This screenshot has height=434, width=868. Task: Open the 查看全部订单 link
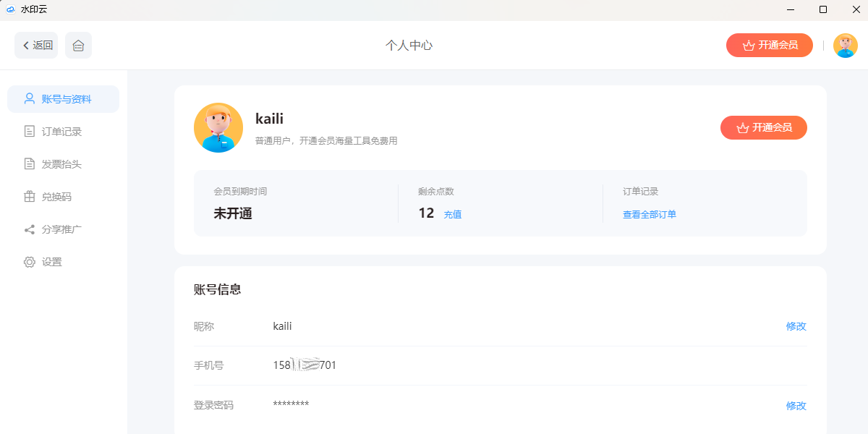[x=650, y=215]
